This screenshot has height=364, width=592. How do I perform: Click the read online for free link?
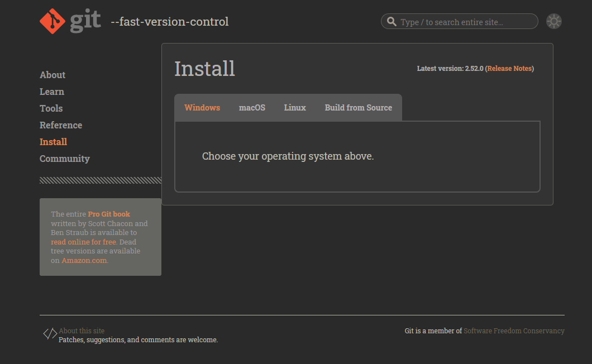pyautogui.click(x=83, y=242)
